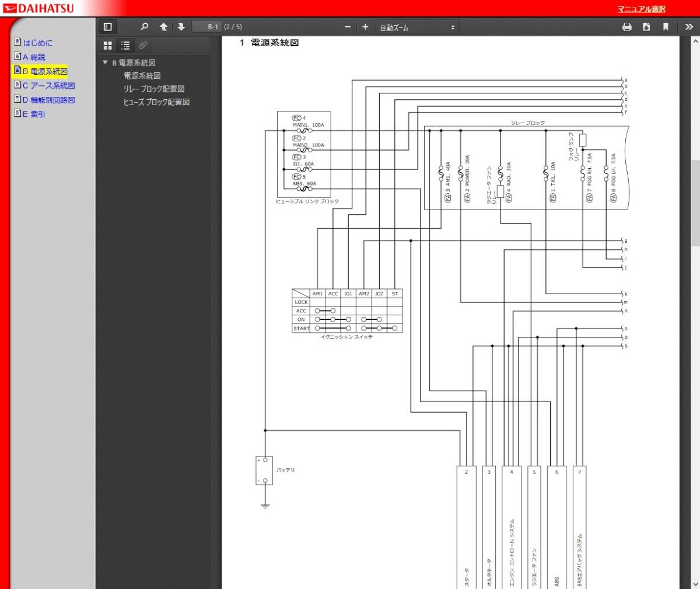Switch sidebar to document outline view
Image resolution: width=700 pixels, height=589 pixels.
click(x=125, y=46)
